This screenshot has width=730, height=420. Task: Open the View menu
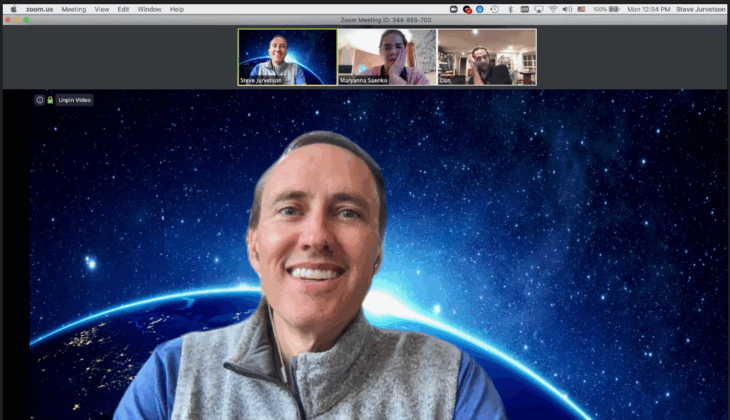(101, 9)
